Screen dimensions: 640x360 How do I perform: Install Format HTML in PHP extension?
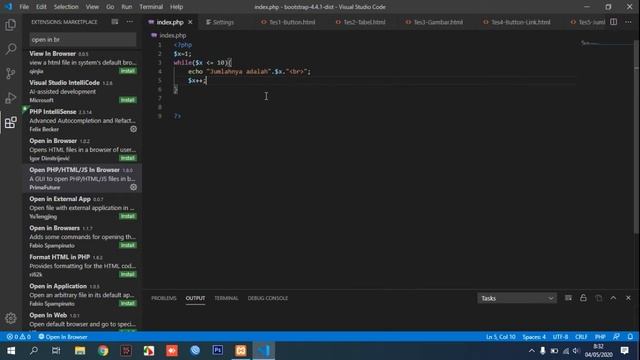point(128,274)
